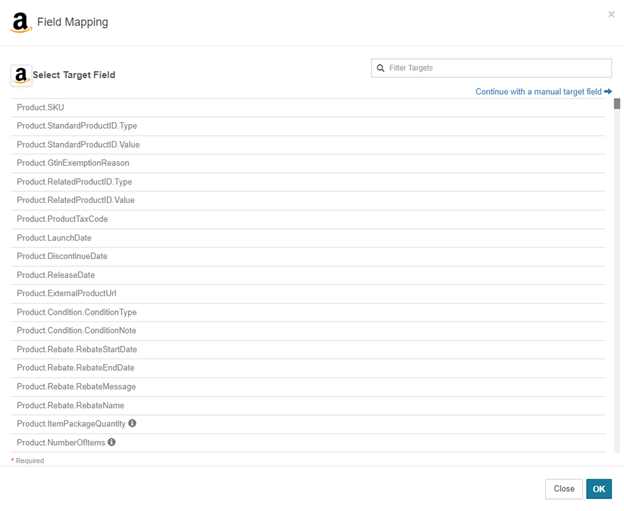This screenshot has width=624, height=511.
Task: Select Product.NumberOfItems field text
Action: point(61,443)
